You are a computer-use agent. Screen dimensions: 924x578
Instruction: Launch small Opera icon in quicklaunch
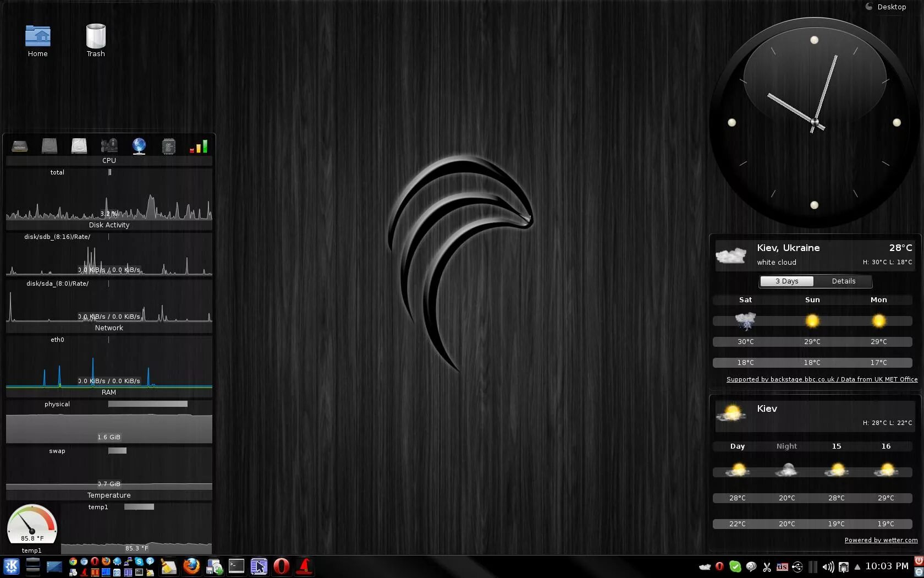[x=95, y=561]
